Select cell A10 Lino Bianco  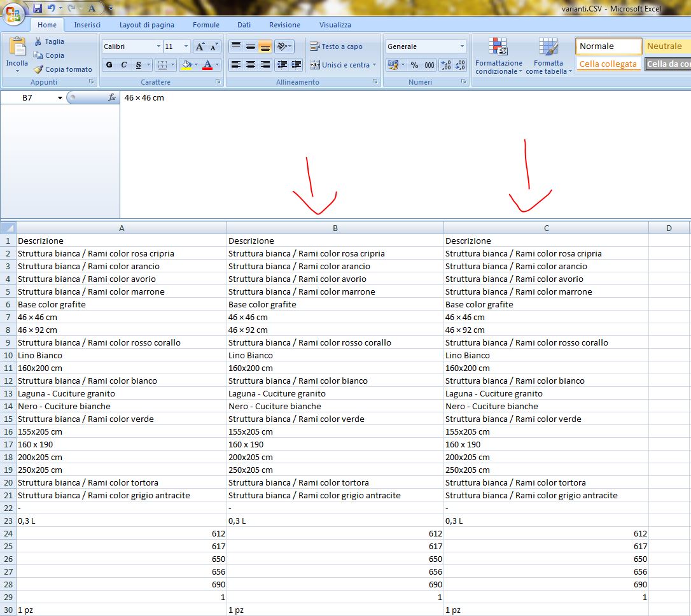pyautogui.click(x=121, y=356)
